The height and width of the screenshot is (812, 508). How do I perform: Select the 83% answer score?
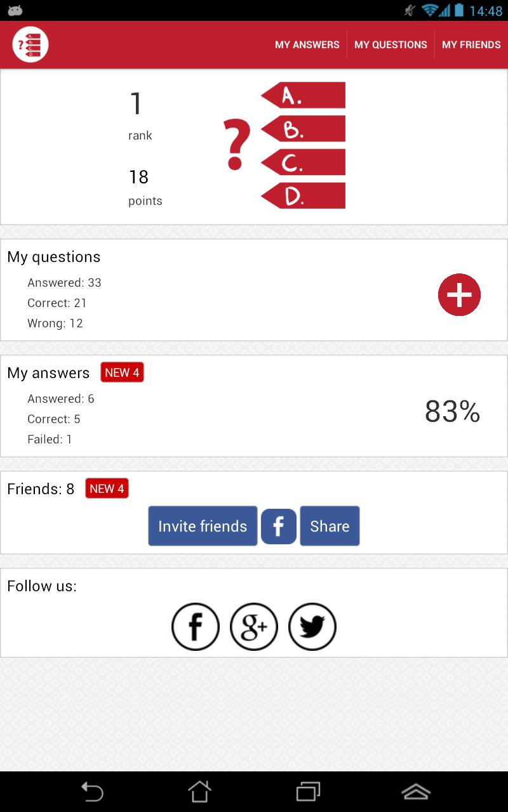pos(452,412)
